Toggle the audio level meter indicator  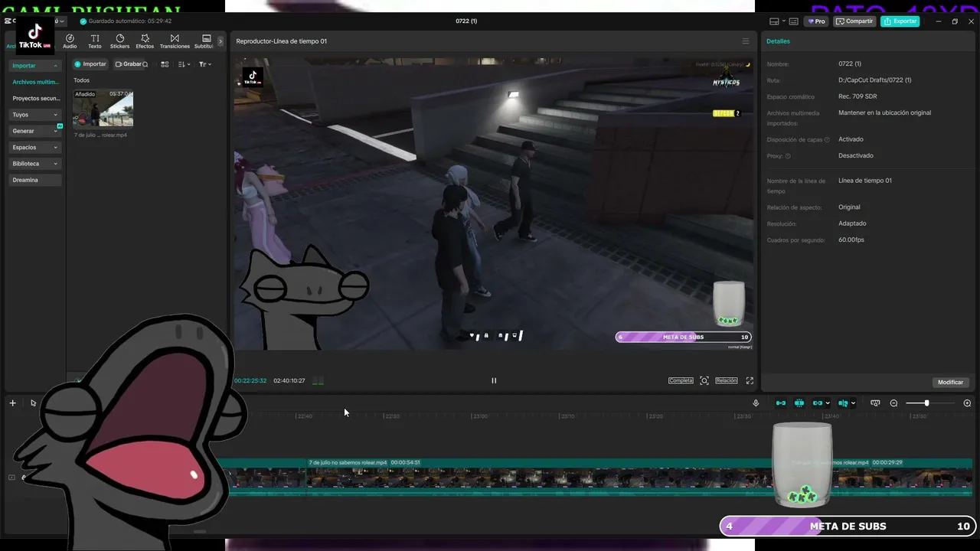click(318, 380)
